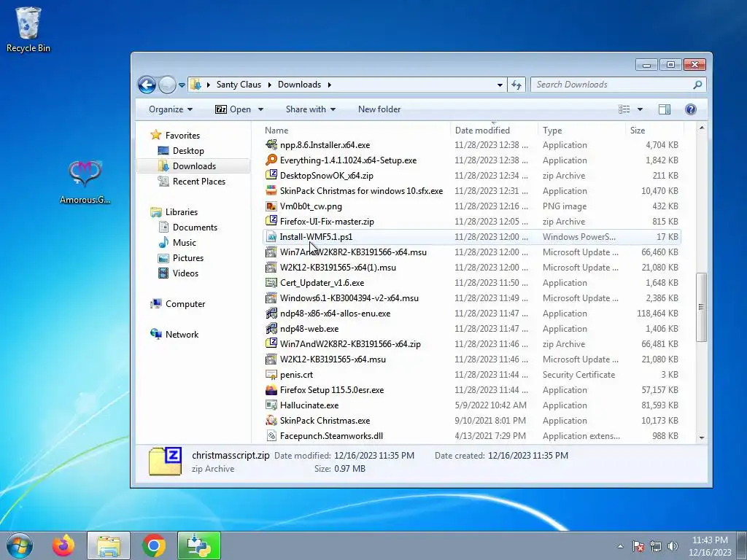Select the Firefox Setup 115.5.0esr.exe icon
The height and width of the screenshot is (560, 747).
click(x=271, y=389)
